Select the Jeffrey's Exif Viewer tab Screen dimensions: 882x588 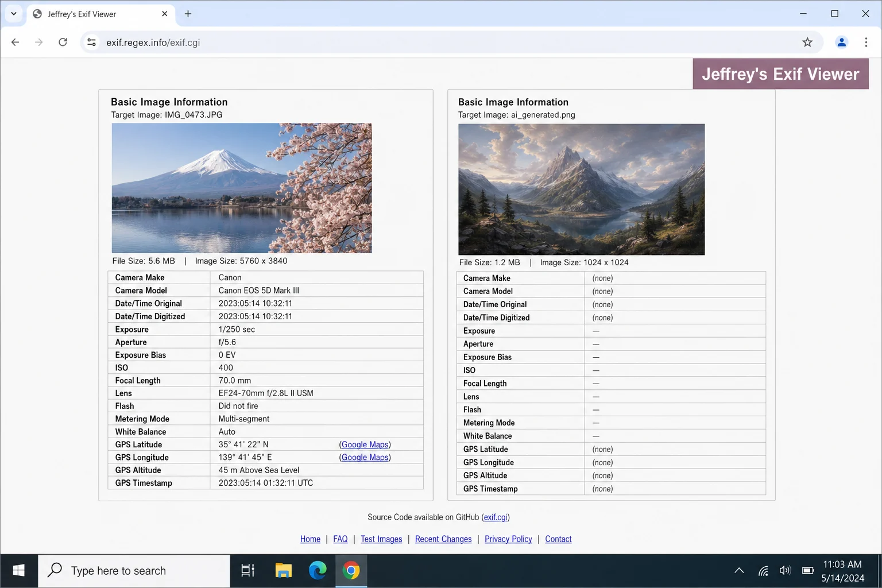98,14
